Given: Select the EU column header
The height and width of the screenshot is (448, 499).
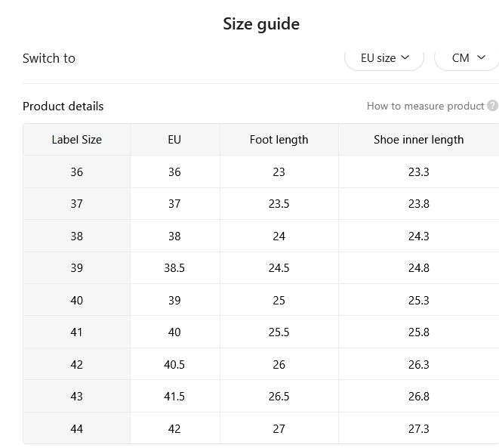Looking at the screenshot, I should (x=174, y=140).
